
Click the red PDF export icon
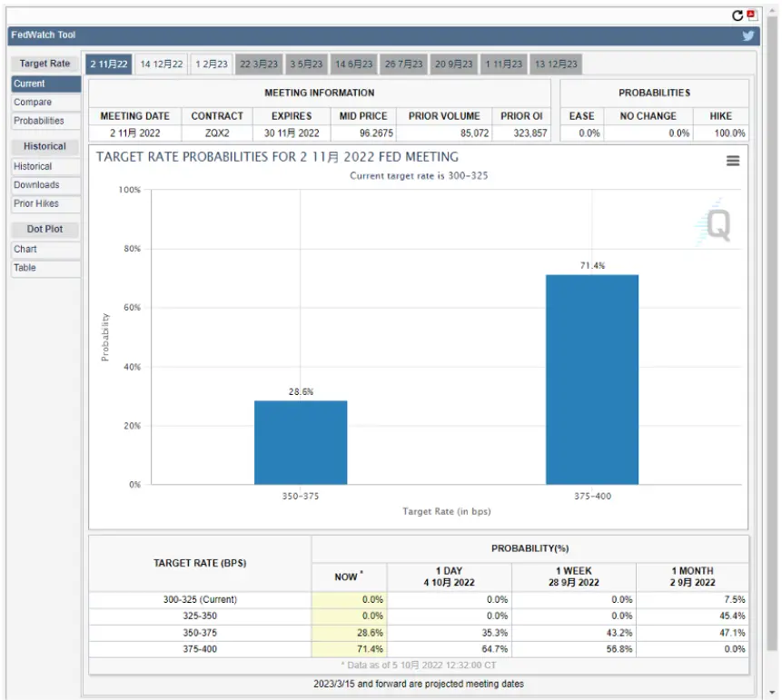tap(752, 15)
